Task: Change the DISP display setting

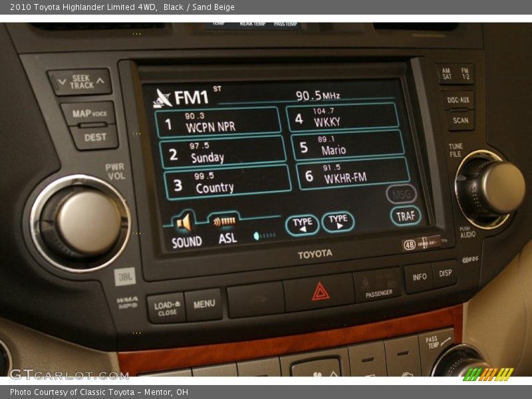Action: 445,273
